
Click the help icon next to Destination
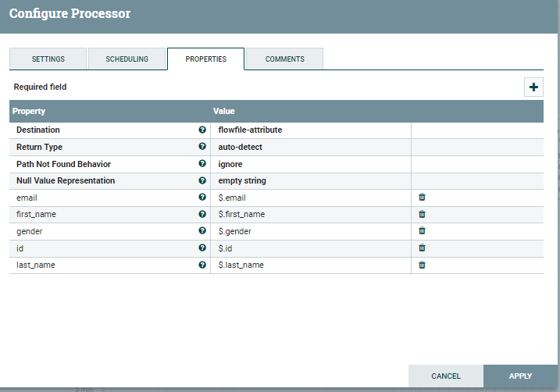click(x=202, y=130)
